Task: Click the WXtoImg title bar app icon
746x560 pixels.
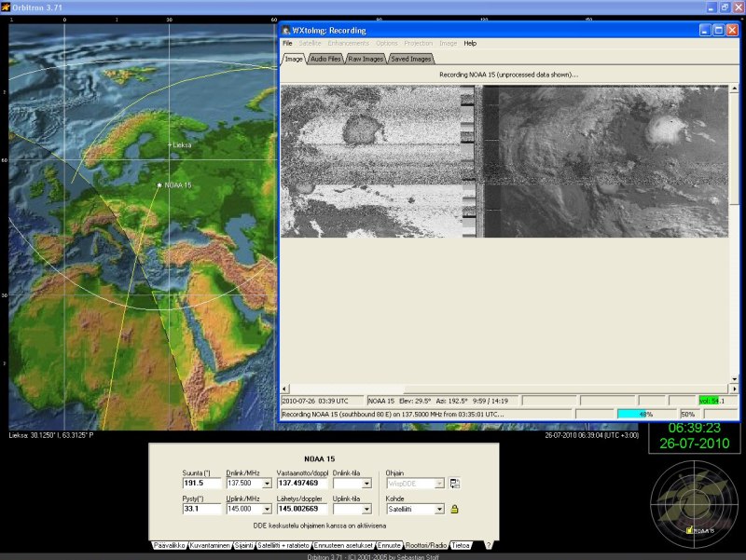Action: 286,30
